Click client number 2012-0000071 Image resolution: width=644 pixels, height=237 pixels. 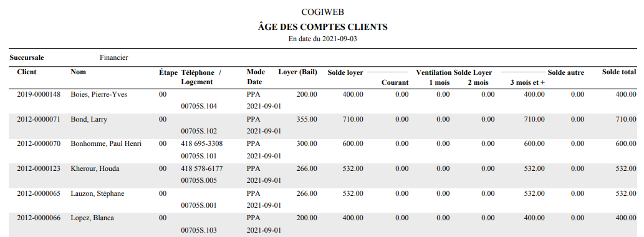coord(39,120)
